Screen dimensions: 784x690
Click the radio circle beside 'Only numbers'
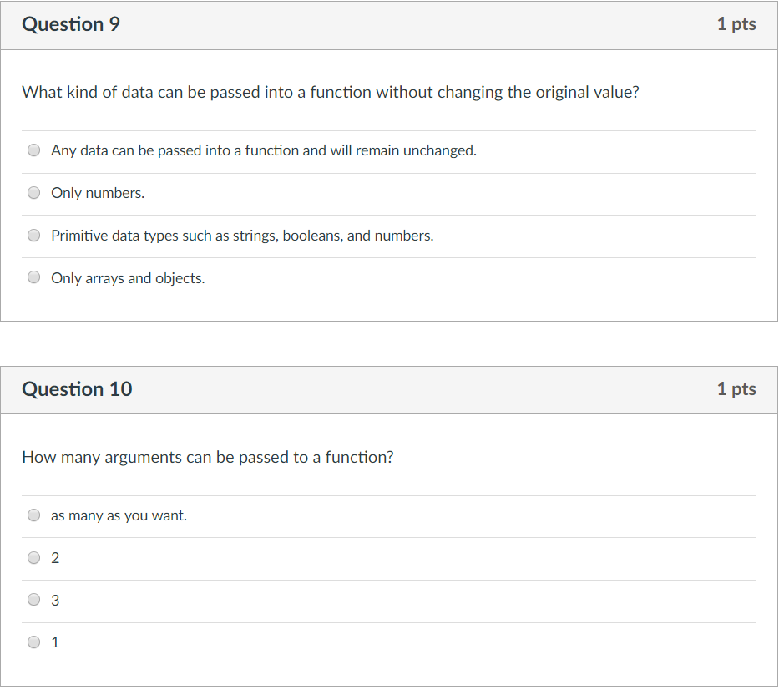point(33,192)
